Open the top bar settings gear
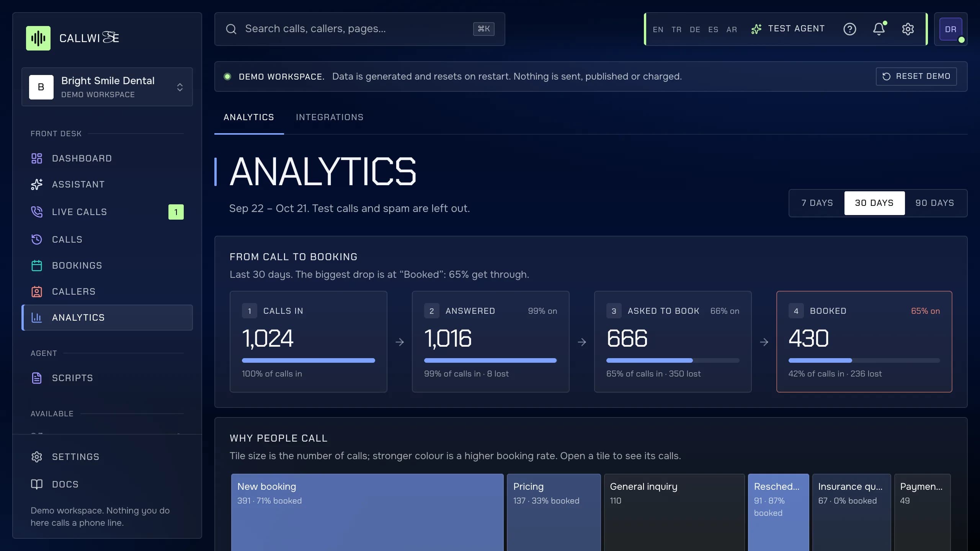This screenshot has height=551, width=980. pos(908,29)
